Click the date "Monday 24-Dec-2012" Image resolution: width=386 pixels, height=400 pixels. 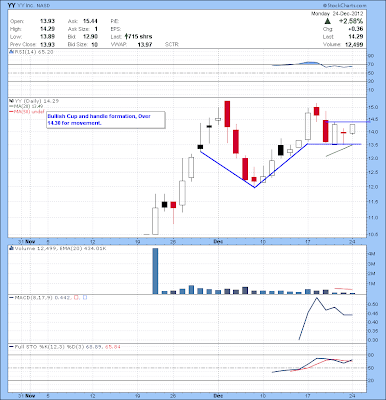coord(337,14)
